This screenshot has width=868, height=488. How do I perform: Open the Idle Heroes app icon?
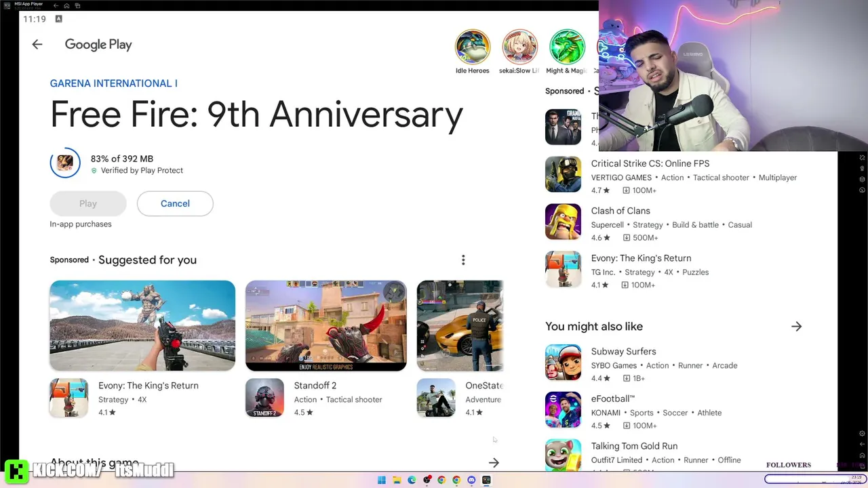pos(472,46)
